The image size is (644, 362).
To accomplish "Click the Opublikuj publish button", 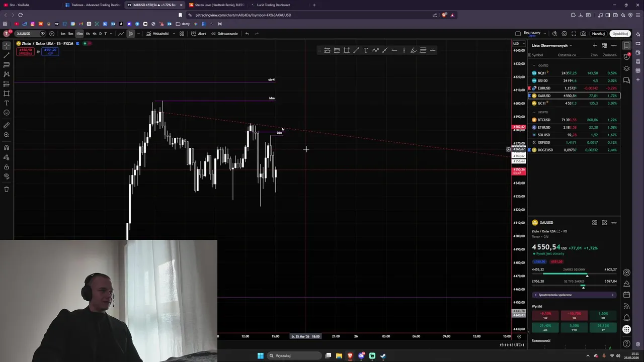I will 620,34.
